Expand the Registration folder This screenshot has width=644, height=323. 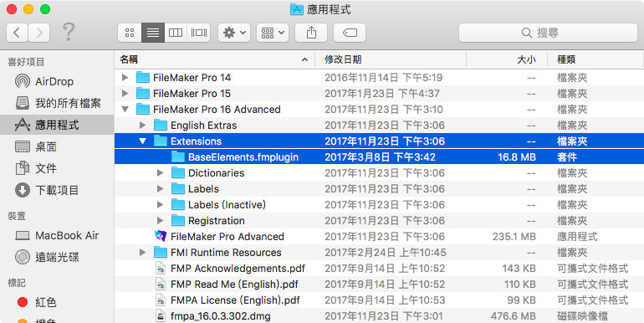click(161, 221)
